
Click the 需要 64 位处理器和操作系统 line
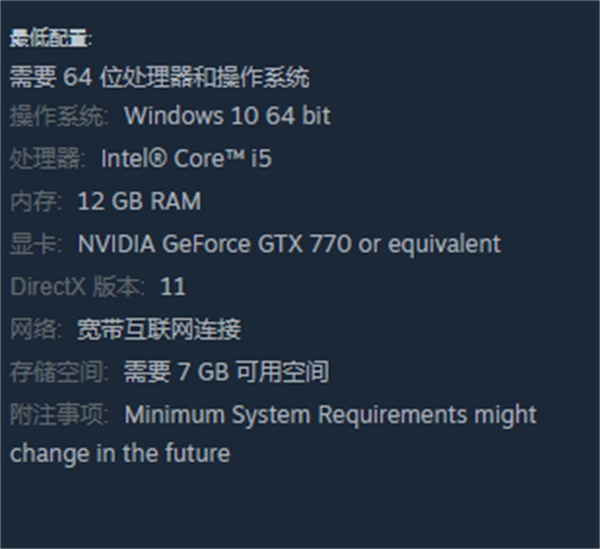[x=160, y=77]
